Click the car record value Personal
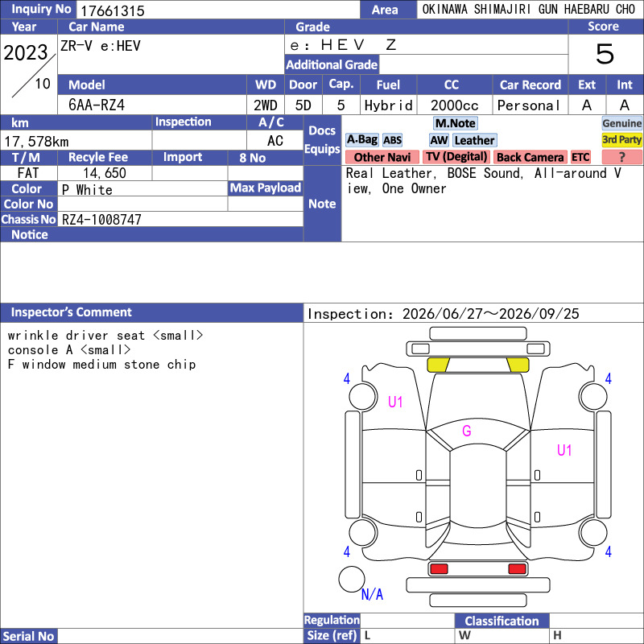Screen dimensions: 644x644 pos(529,105)
